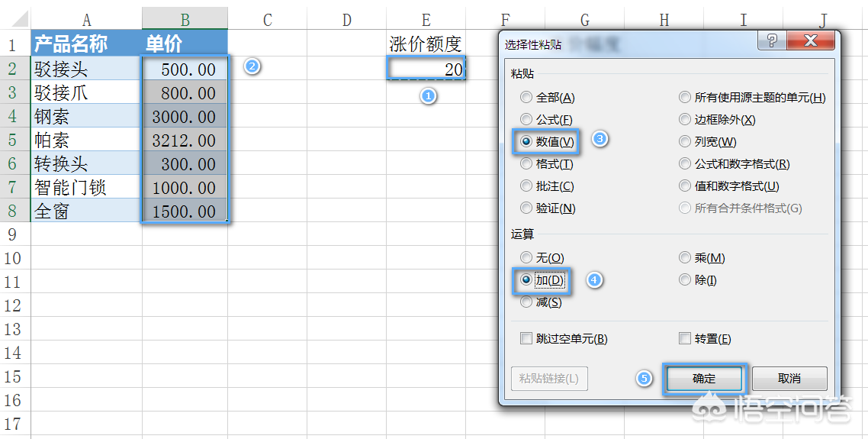Select the 加(D) operation
Image resolution: width=868 pixels, height=439 pixels.
pos(526,280)
